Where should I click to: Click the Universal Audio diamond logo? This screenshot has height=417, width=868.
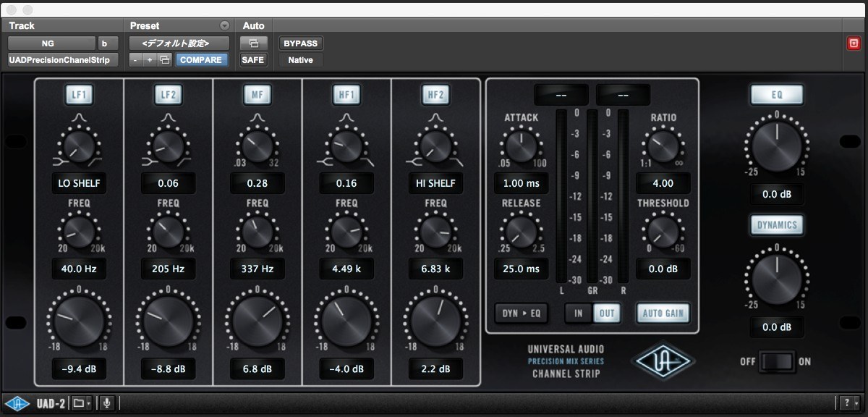pyautogui.click(x=664, y=361)
